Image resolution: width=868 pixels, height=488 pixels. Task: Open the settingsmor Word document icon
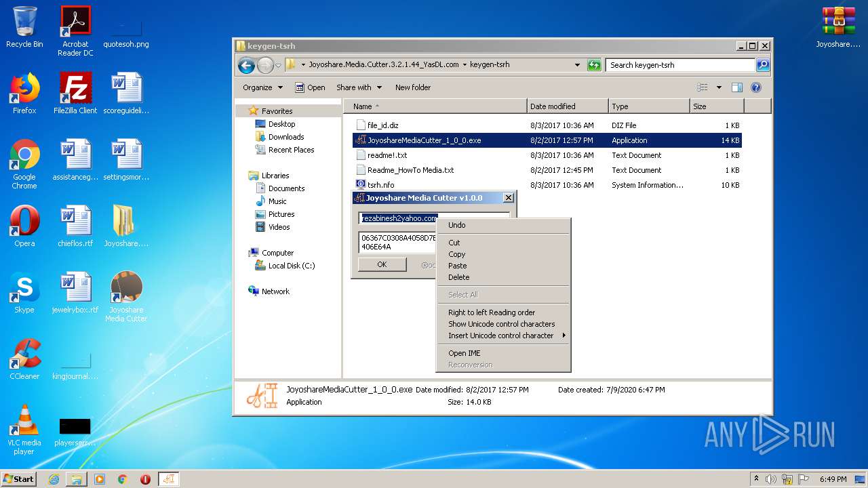coord(126,160)
